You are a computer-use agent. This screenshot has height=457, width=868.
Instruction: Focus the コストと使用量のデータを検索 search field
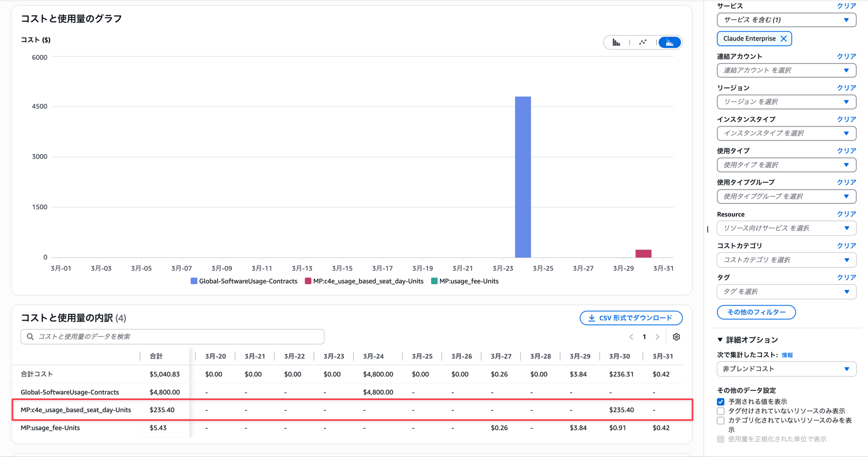[x=172, y=337]
